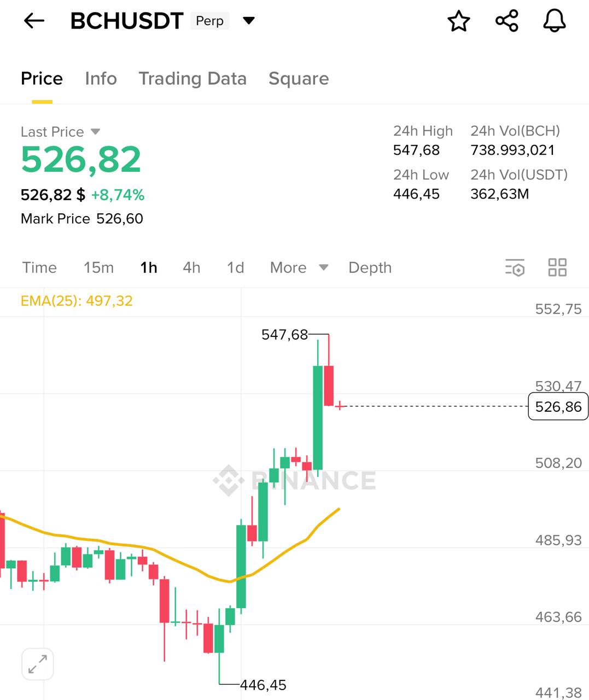Switch to the Info tab
The image size is (589, 700).
(101, 78)
